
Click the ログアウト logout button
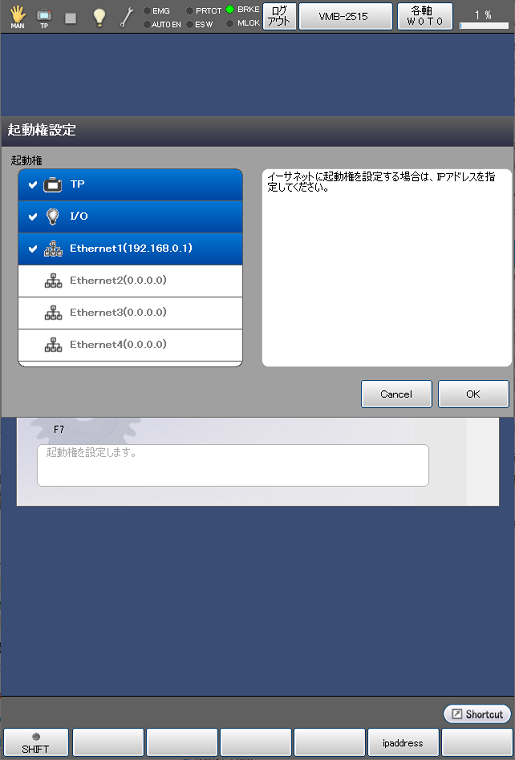280,16
